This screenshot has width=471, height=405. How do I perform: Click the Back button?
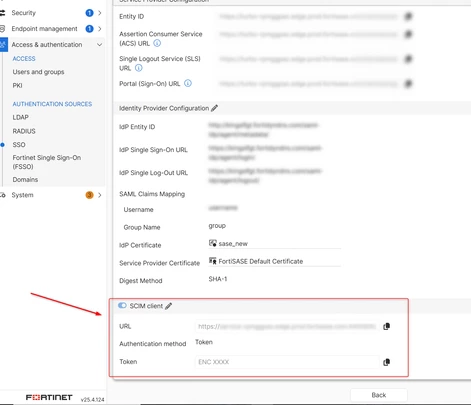coord(379,395)
